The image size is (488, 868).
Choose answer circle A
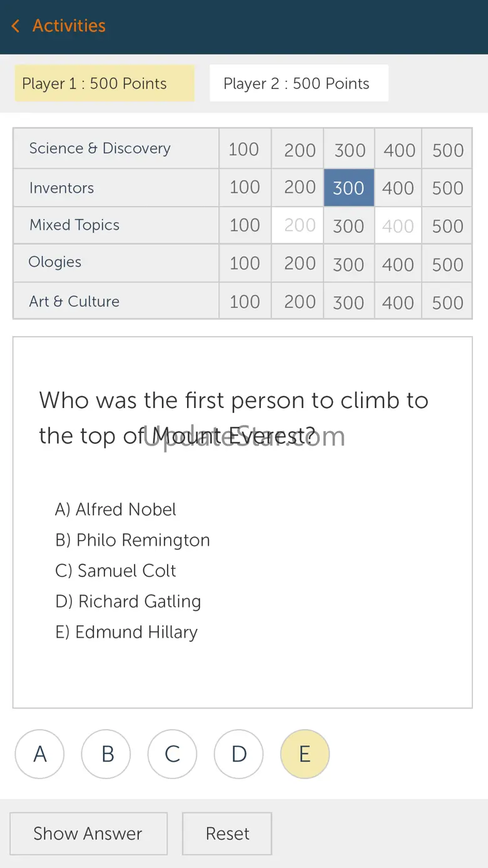pos(40,754)
